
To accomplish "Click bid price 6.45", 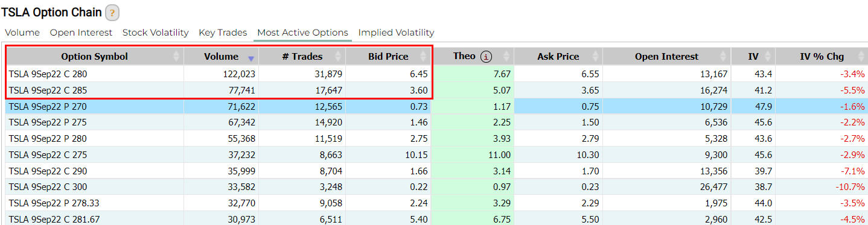I will point(418,74).
